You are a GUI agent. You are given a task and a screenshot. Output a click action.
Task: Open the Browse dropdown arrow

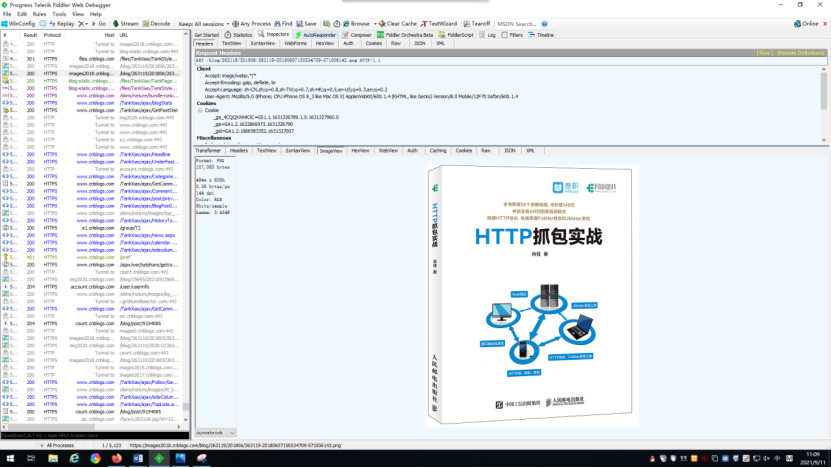point(375,24)
